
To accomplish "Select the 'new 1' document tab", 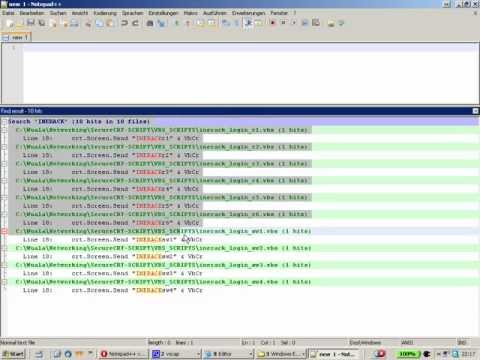I will pos(16,37).
